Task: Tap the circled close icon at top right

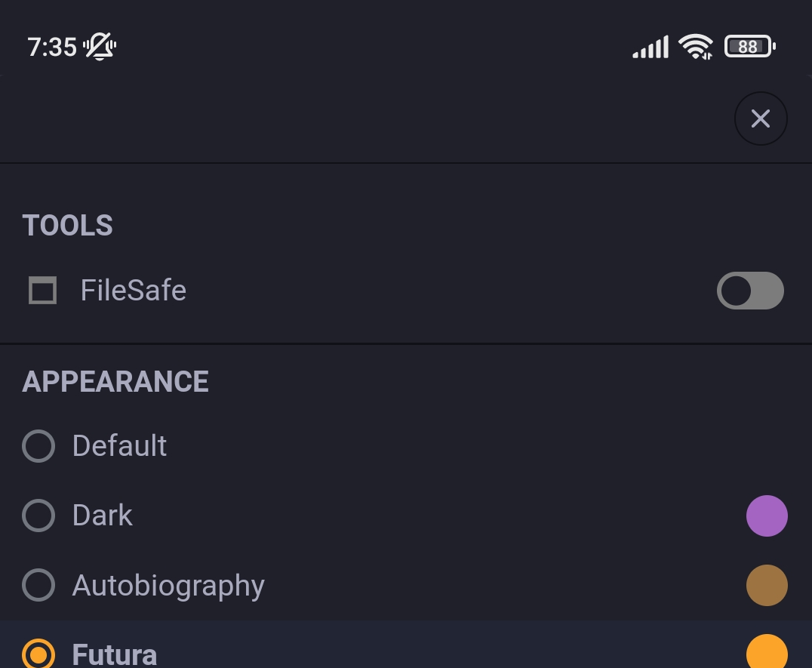Action: pyautogui.click(x=760, y=119)
